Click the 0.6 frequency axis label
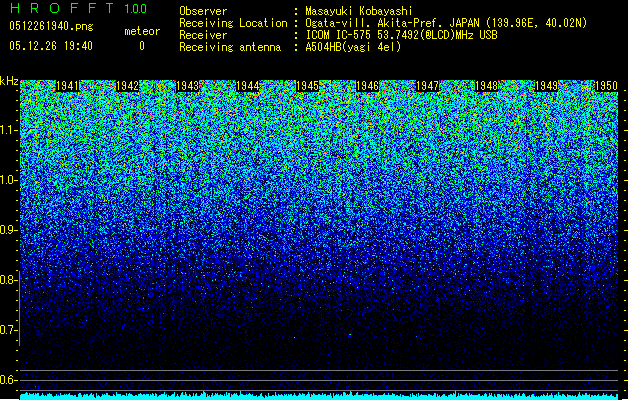The width and height of the screenshot is (629, 400). 9,380
